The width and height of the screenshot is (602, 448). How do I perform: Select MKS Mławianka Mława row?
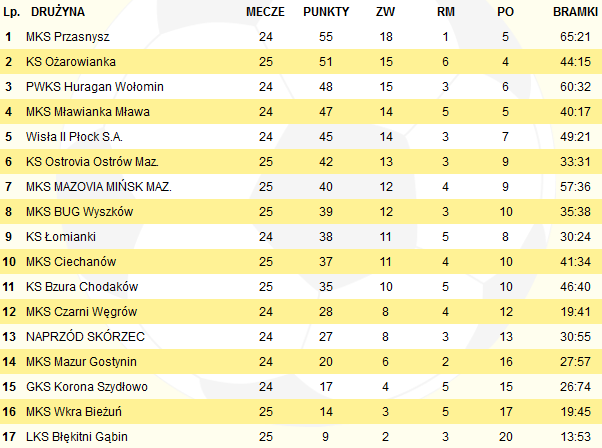(301, 112)
